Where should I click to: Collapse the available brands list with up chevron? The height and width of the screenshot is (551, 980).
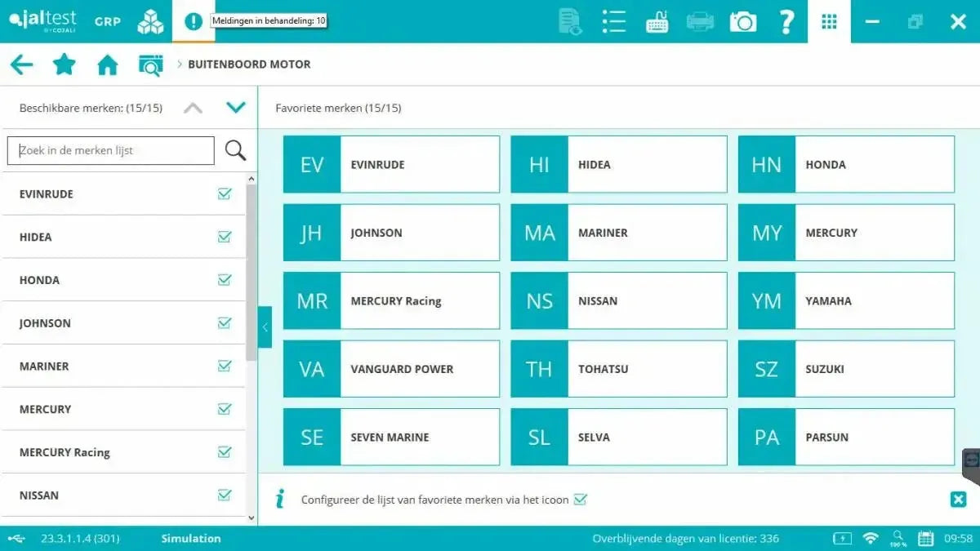(193, 107)
